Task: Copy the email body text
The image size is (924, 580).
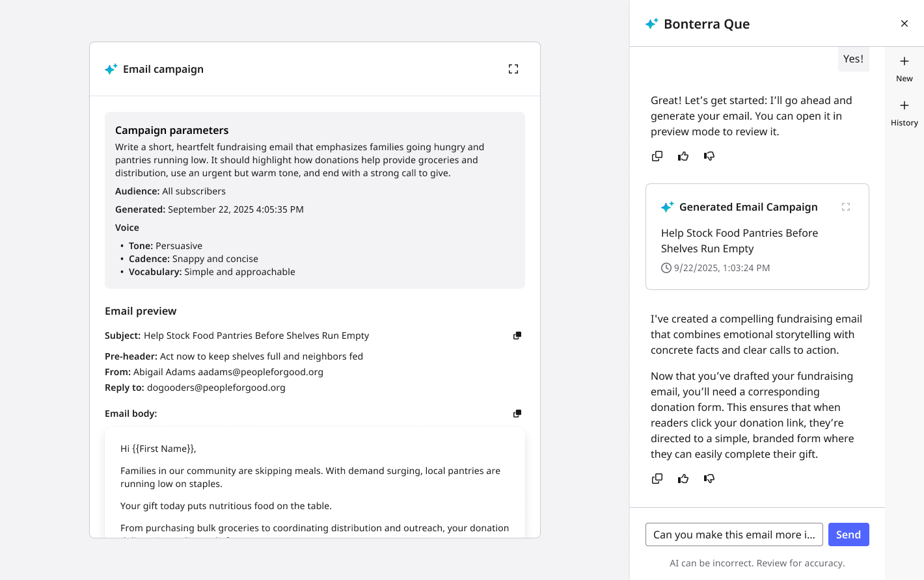Action: click(517, 414)
